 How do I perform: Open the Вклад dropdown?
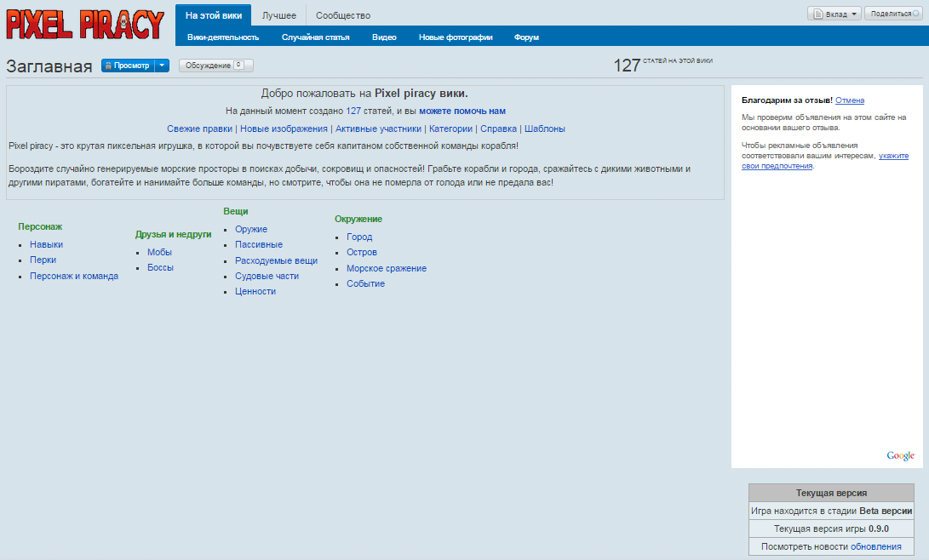tap(834, 14)
